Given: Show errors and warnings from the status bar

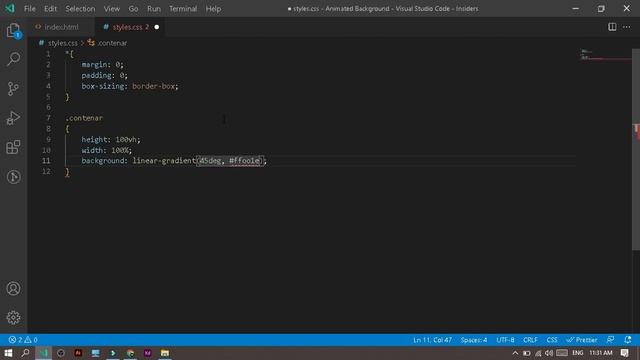Looking at the screenshot, I should point(23,340).
